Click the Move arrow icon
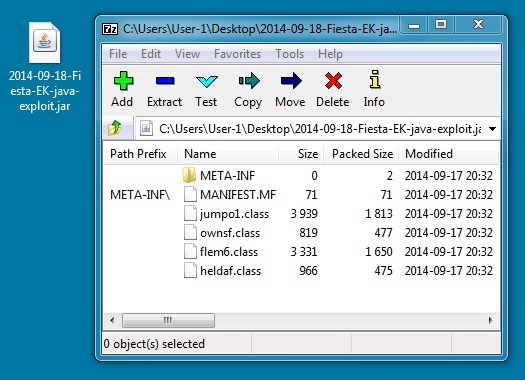This screenshot has width=525, height=380. pos(291,81)
